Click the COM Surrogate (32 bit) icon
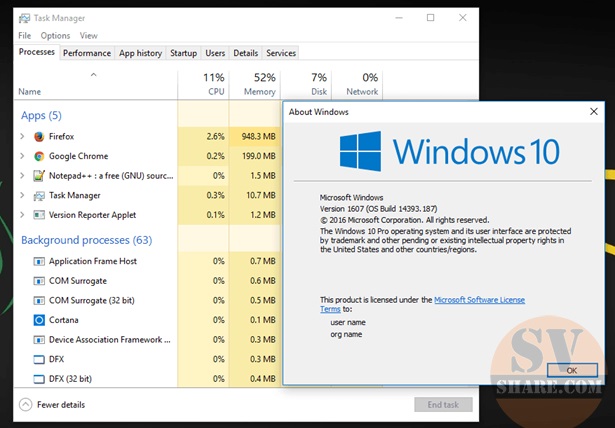Screen dimensions: 615x428 click(39, 301)
